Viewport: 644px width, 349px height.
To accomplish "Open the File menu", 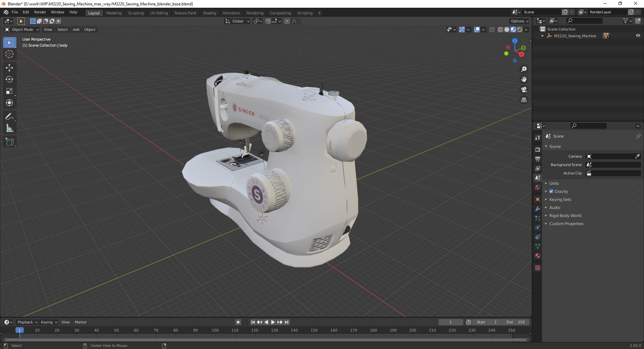I will [x=15, y=12].
